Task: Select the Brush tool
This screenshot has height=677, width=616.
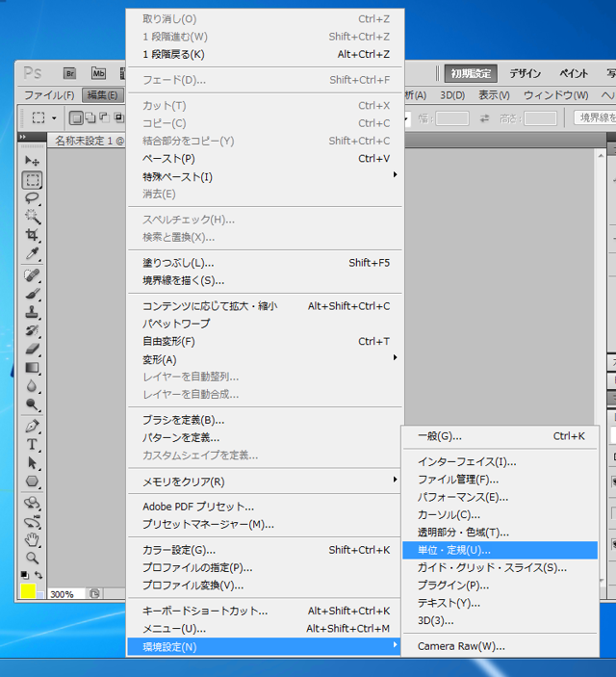Action: pos(32,294)
